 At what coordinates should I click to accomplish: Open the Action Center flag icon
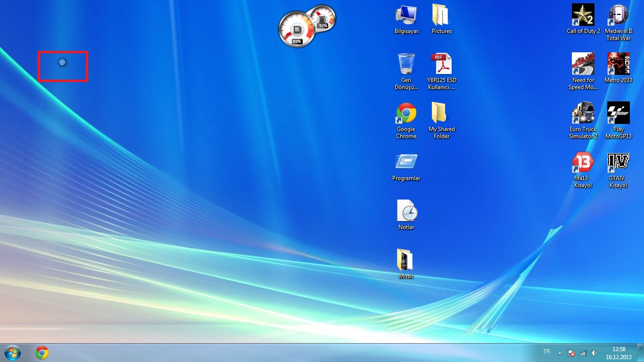click(571, 353)
